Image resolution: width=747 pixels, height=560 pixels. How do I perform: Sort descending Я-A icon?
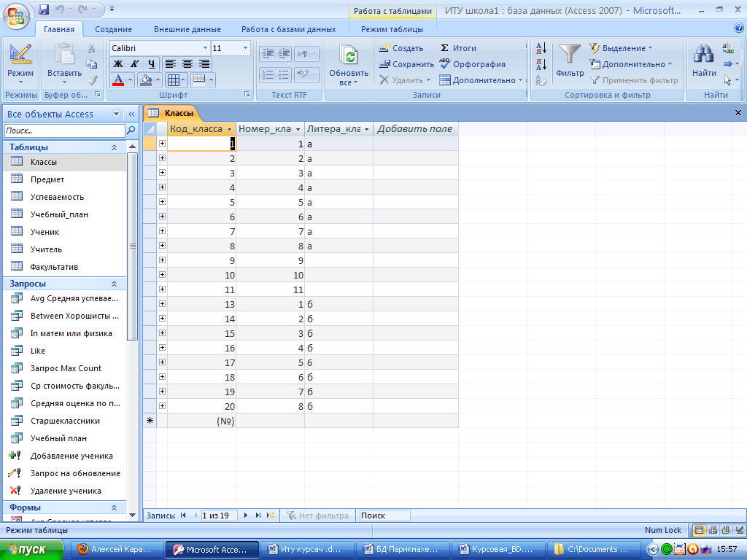pyautogui.click(x=541, y=64)
